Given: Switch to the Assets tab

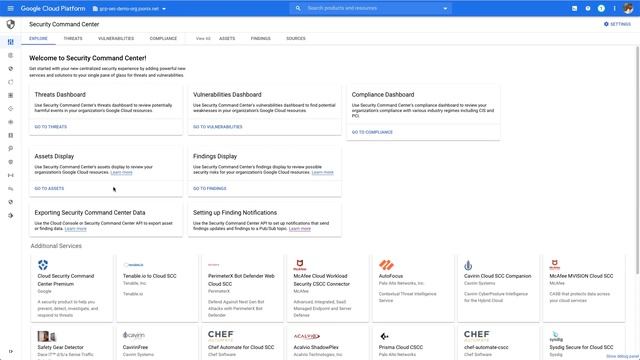Looking at the screenshot, I should (x=227, y=38).
